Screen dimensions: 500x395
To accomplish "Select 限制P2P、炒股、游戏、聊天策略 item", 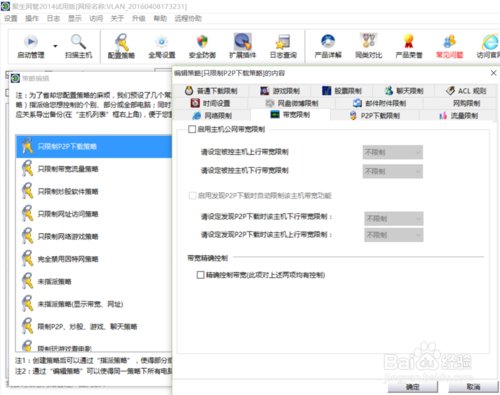I will (x=94, y=326).
